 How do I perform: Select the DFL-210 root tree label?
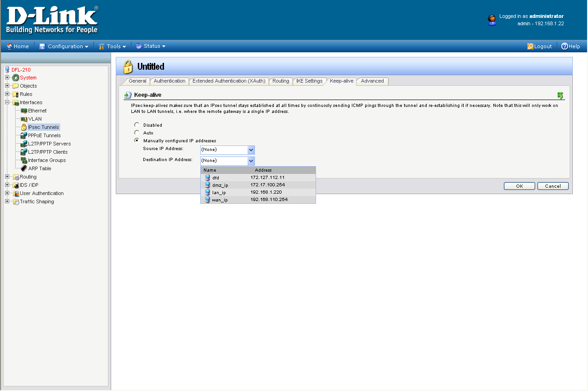coord(21,70)
